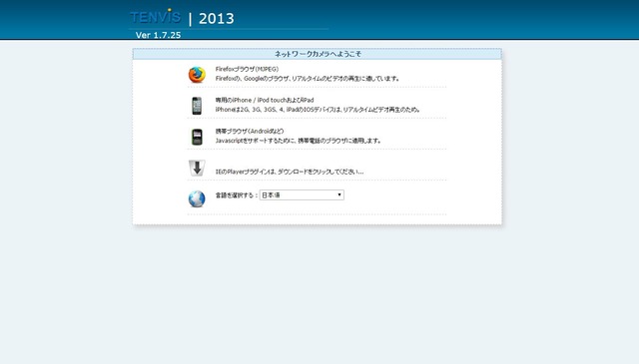Click the download arrow icon

[x=197, y=169]
